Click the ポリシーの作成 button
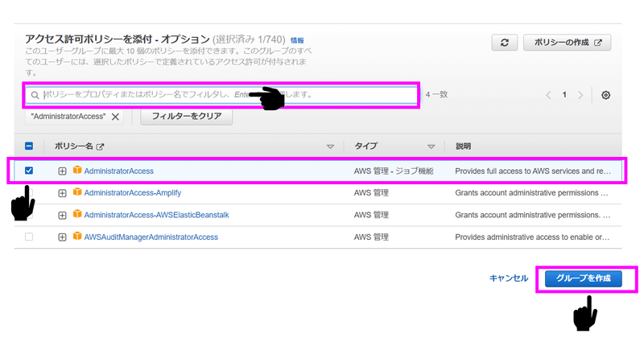 568,43
